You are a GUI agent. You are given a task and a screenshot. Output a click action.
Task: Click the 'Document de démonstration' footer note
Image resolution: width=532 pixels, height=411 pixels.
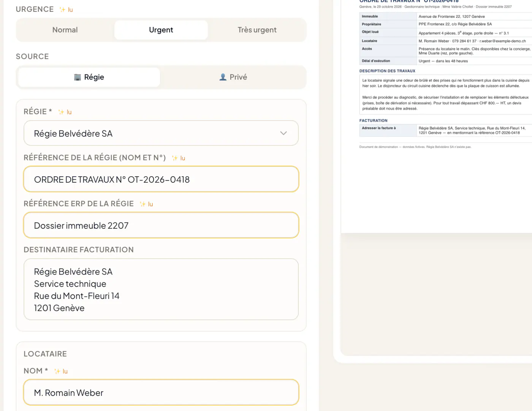click(415, 147)
